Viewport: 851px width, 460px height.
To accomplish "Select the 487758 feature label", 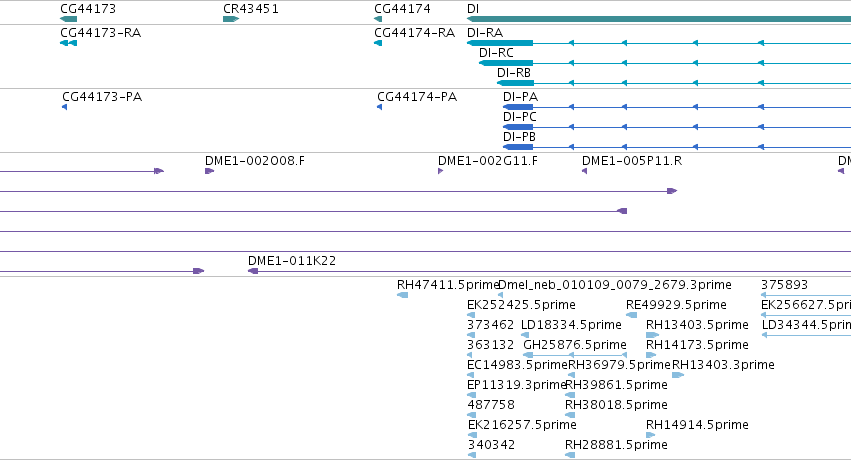I will (491, 405).
